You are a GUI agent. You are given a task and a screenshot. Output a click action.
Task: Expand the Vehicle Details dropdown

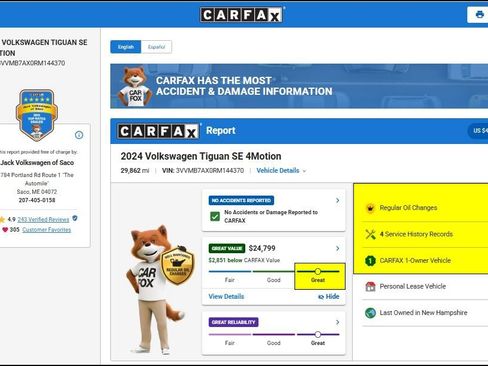point(281,171)
